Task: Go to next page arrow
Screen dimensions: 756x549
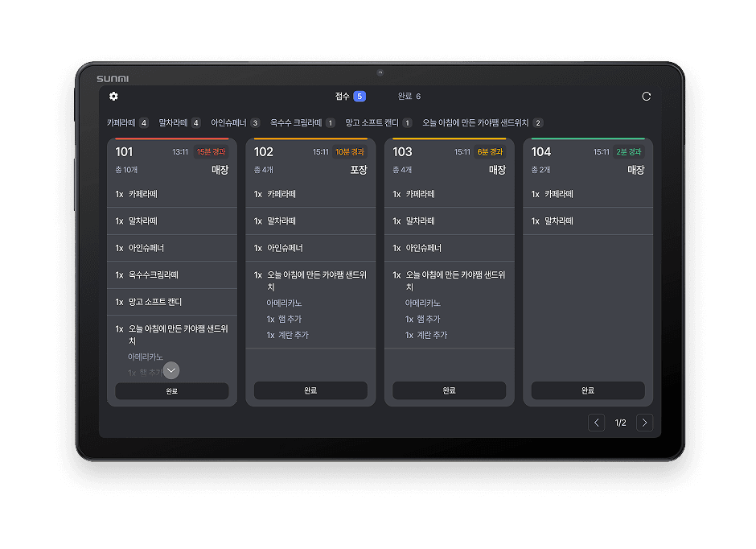Action: tap(645, 423)
